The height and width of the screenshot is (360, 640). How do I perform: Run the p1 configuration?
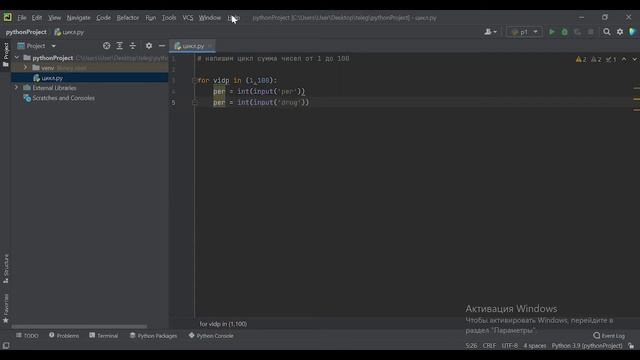(x=552, y=32)
